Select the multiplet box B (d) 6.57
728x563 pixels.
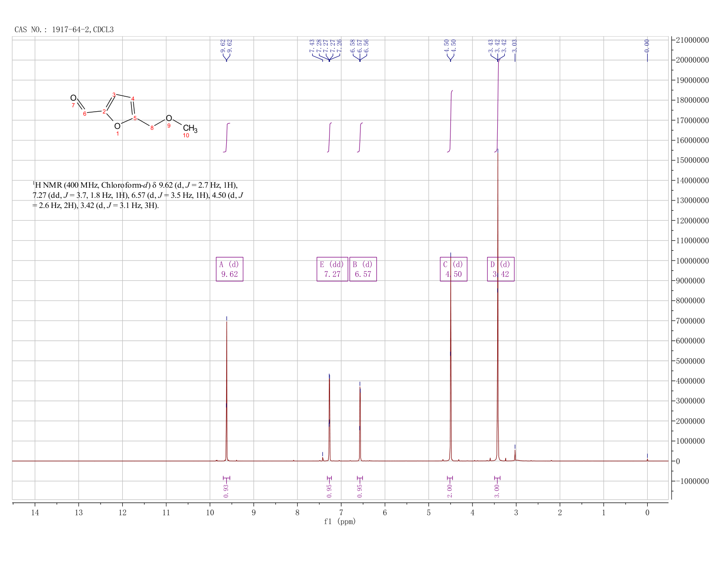click(x=363, y=269)
